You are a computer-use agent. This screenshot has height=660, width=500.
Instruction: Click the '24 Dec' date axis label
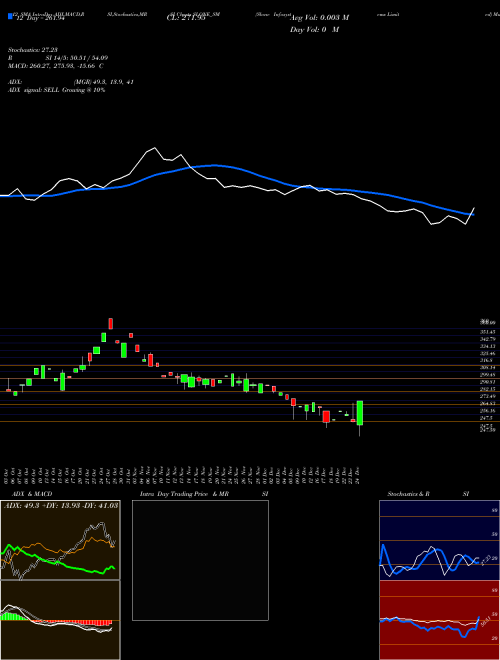pos(357,475)
